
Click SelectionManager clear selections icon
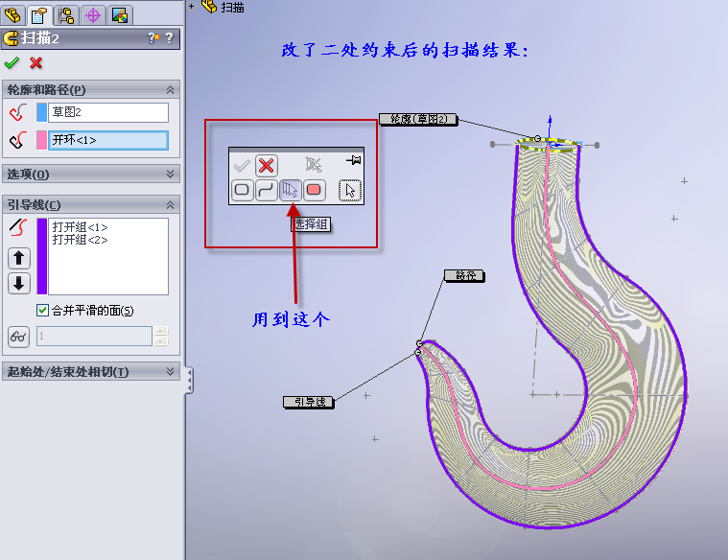click(x=314, y=164)
